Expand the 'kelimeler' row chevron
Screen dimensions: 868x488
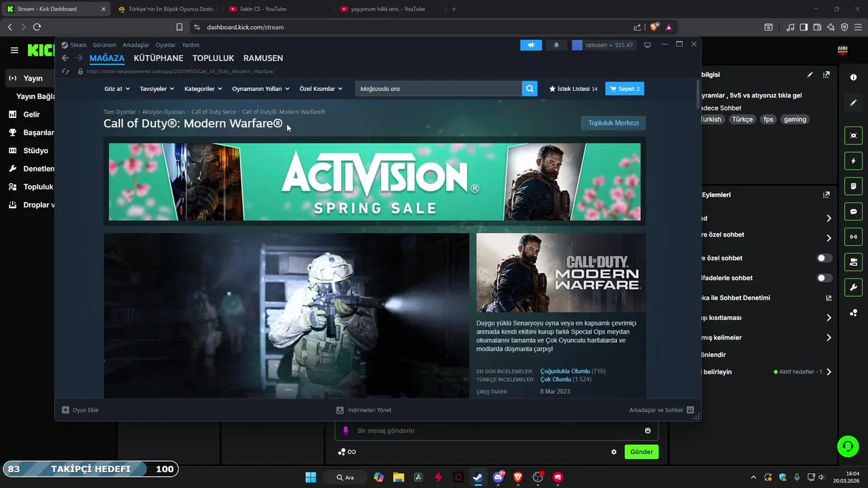coord(829,338)
